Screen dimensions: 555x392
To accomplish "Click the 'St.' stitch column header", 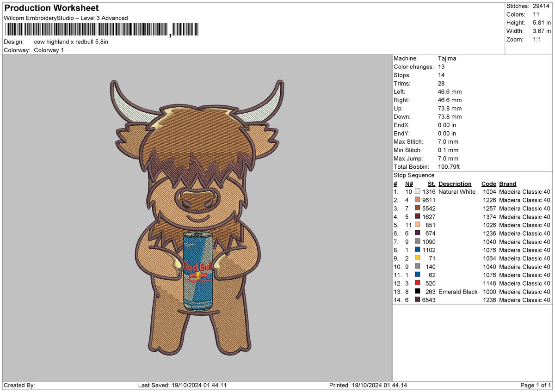I will point(432,184).
